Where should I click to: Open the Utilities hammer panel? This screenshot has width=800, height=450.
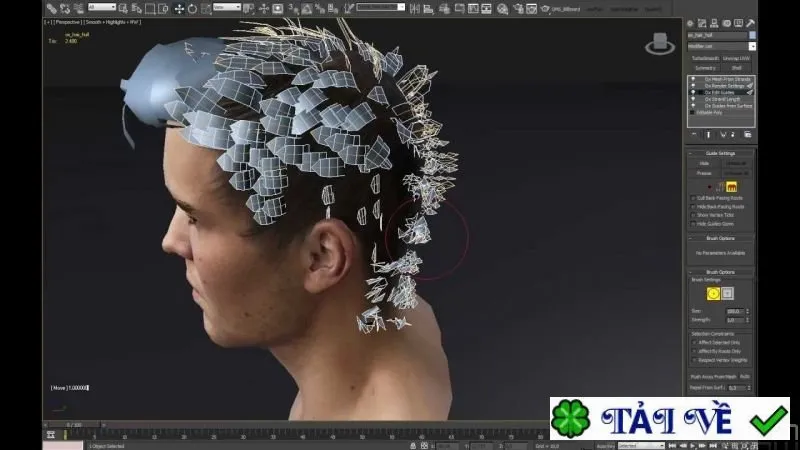coord(751,23)
